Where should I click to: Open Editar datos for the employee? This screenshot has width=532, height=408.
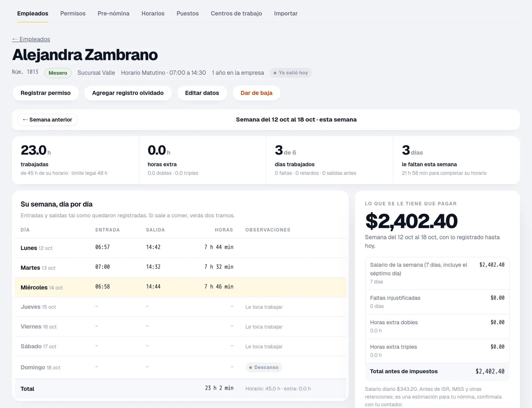[202, 93]
